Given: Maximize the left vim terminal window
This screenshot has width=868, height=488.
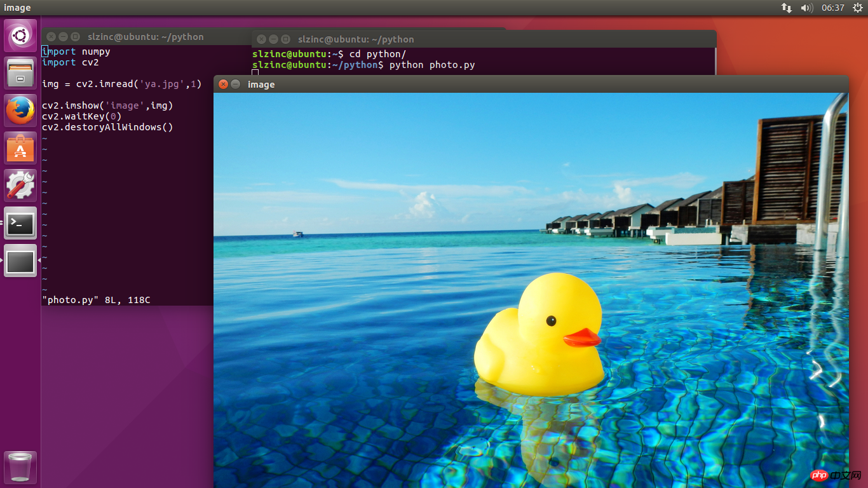Looking at the screenshot, I should coord(75,37).
